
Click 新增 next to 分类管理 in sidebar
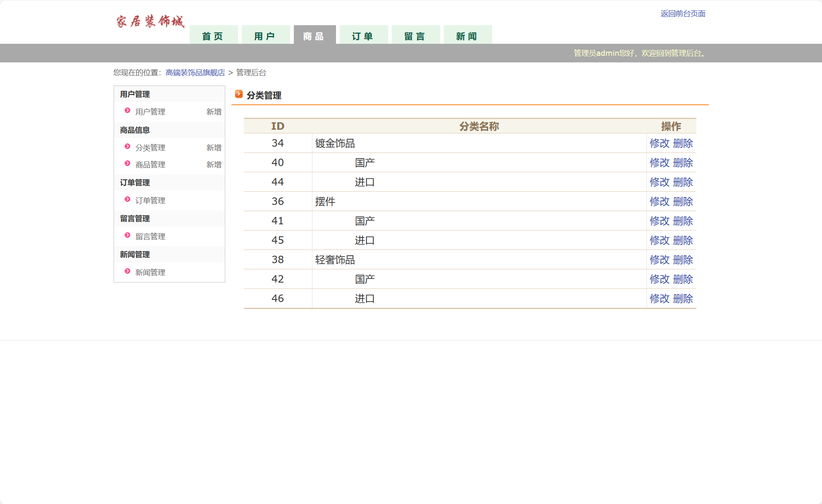(214, 147)
